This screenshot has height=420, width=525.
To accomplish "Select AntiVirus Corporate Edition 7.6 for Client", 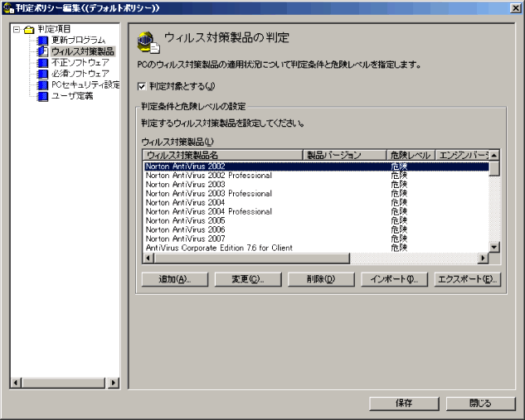I will (x=316, y=248).
